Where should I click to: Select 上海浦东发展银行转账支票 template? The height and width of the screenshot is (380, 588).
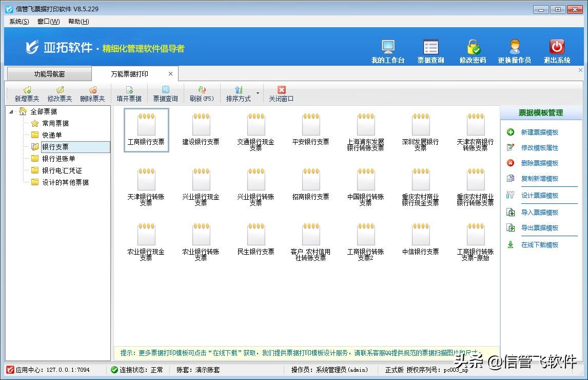pyautogui.click(x=366, y=132)
